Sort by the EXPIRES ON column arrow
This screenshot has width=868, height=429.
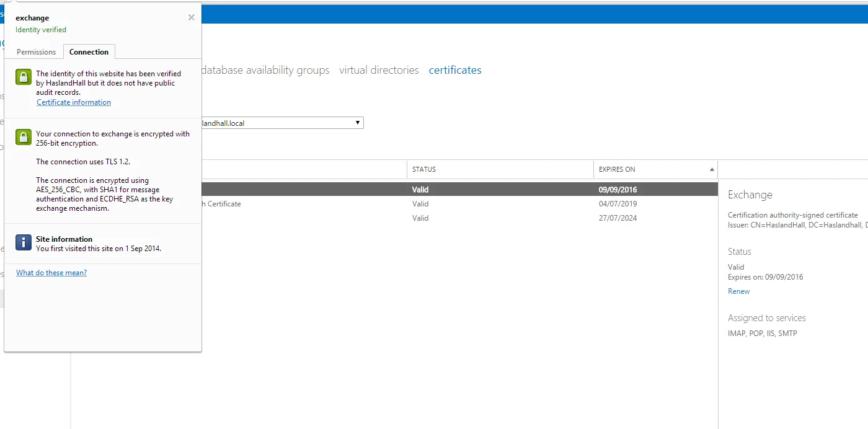click(712, 170)
